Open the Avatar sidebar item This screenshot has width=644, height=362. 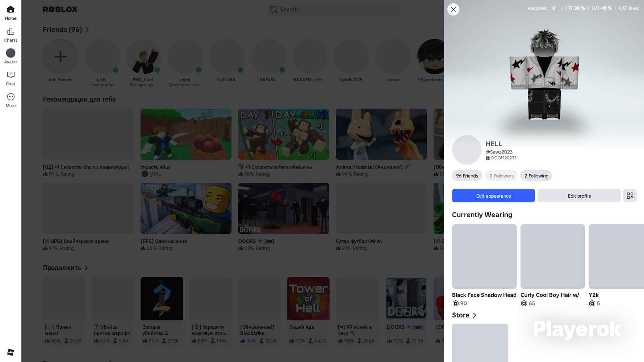11,56
